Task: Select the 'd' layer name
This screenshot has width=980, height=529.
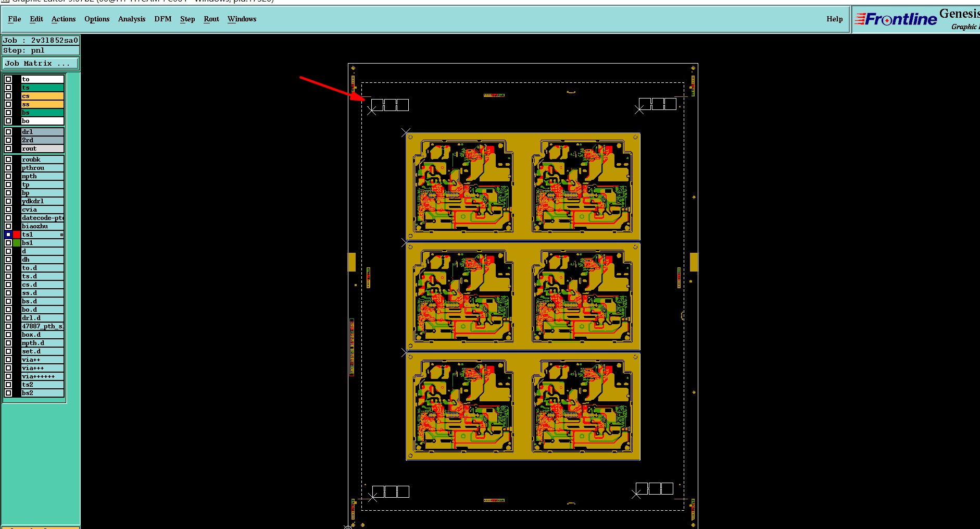Action: click(42, 251)
